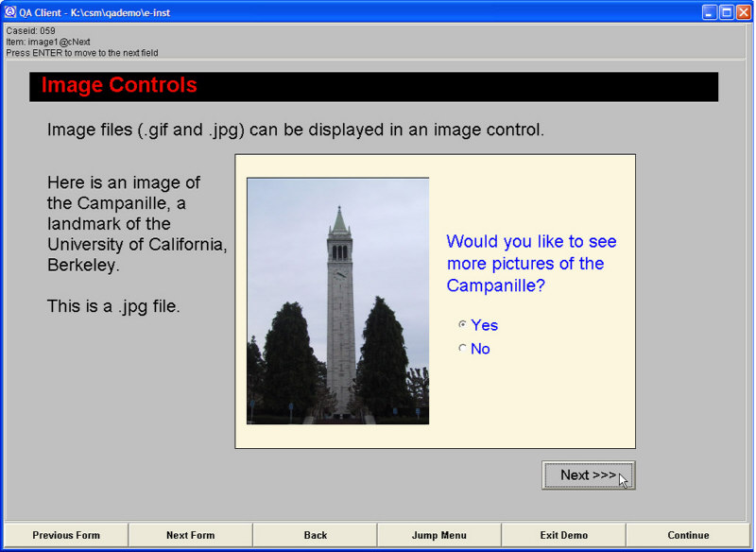This screenshot has width=756, height=552.
Task: Minimize the QA Client window
Action: [709, 12]
